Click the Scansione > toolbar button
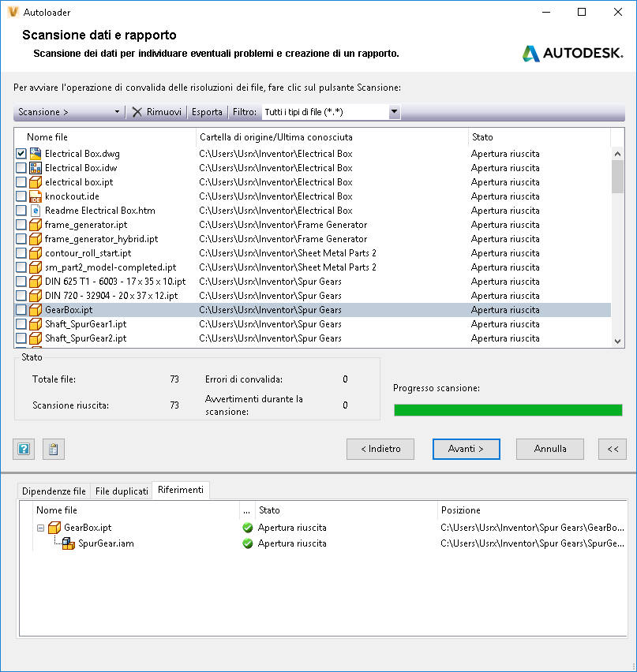 (x=43, y=112)
